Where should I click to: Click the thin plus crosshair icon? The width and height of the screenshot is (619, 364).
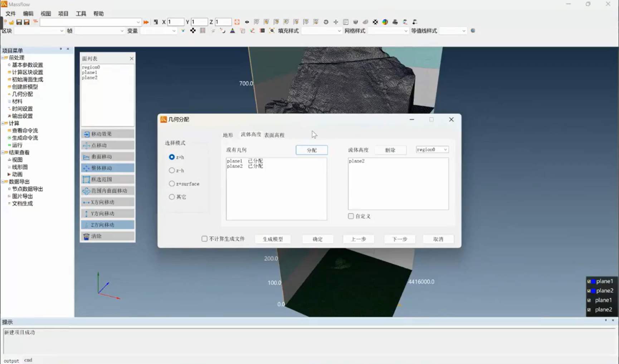click(x=336, y=22)
